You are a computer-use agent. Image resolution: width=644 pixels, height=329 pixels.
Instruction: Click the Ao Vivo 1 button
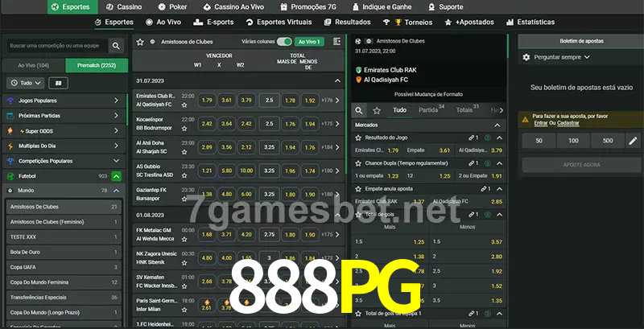point(309,42)
